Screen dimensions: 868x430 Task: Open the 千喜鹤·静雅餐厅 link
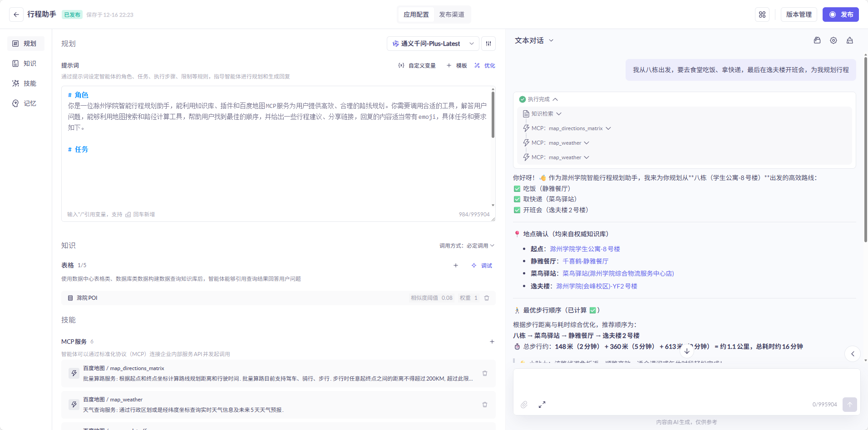pos(585,261)
